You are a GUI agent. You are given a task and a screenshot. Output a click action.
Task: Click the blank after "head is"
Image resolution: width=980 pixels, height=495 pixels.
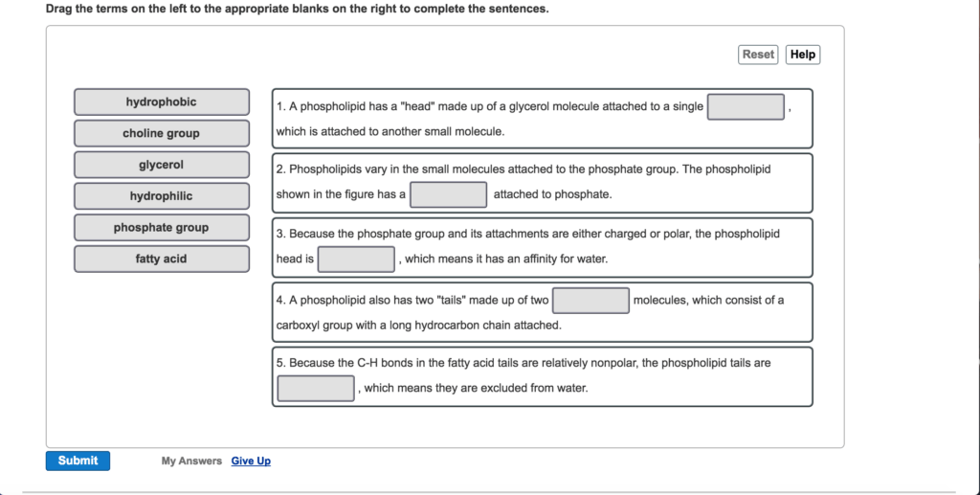pos(356,259)
